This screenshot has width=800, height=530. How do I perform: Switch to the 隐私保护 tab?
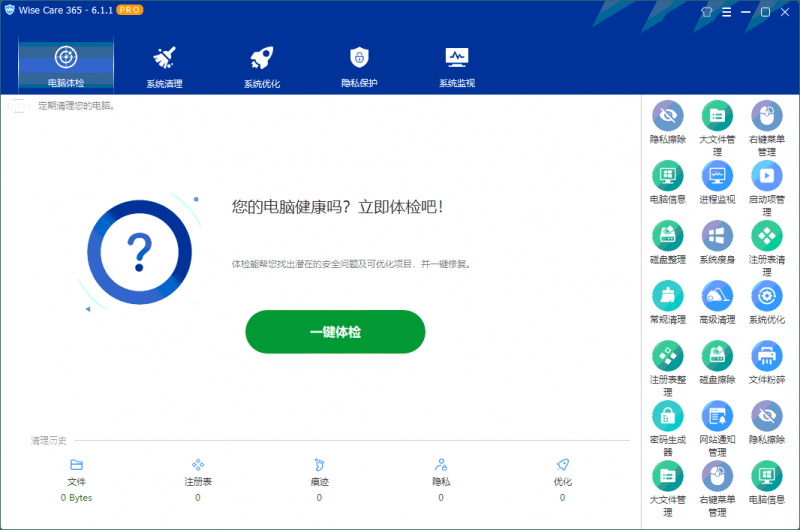tap(359, 67)
